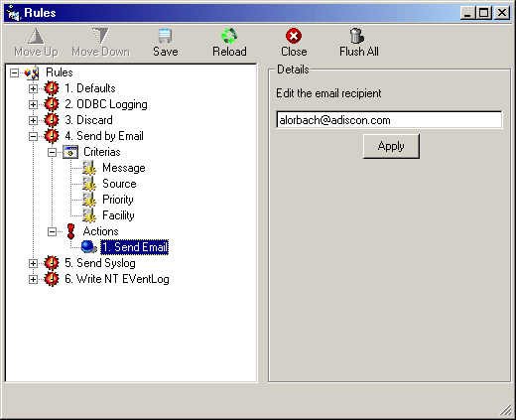This screenshot has width=516, height=420.
Task: Click the red Actions exclamation icon
Action: coord(70,231)
